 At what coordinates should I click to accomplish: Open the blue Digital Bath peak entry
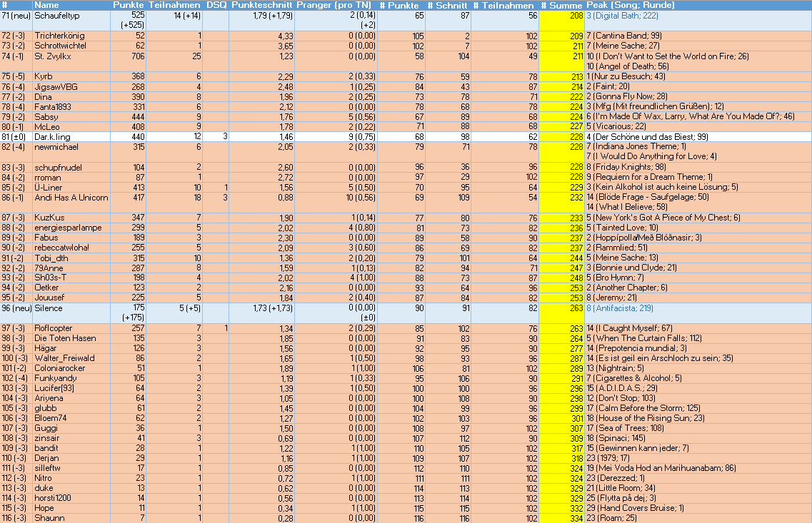626,15
